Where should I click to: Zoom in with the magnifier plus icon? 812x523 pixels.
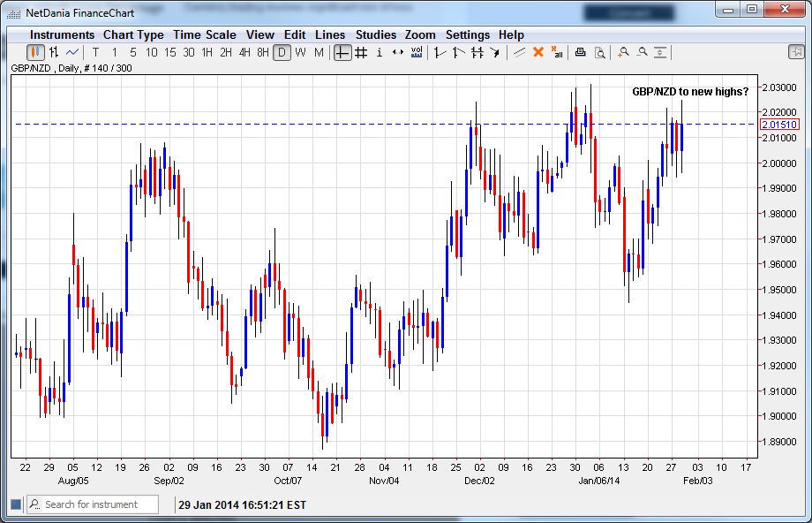point(623,52)
